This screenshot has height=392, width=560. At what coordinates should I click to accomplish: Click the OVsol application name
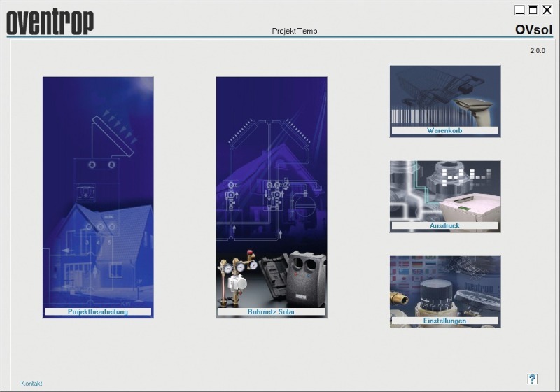533,29
